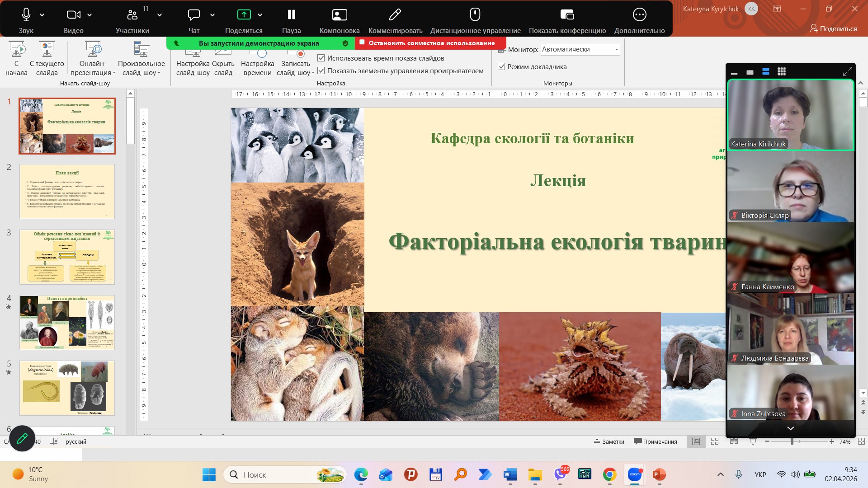Click the zoom slider in status bar
The height and width of the screenshot is (488, 868).
point(792,441)
